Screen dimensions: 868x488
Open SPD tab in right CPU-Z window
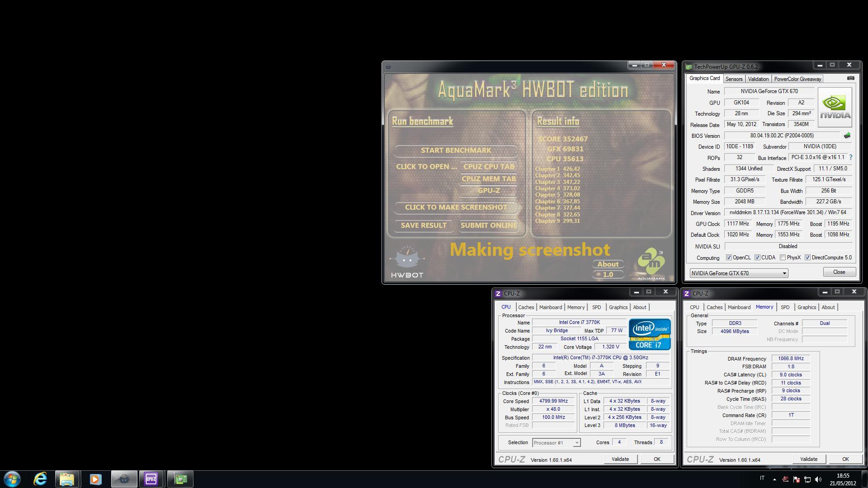click(x=785, y=307)
